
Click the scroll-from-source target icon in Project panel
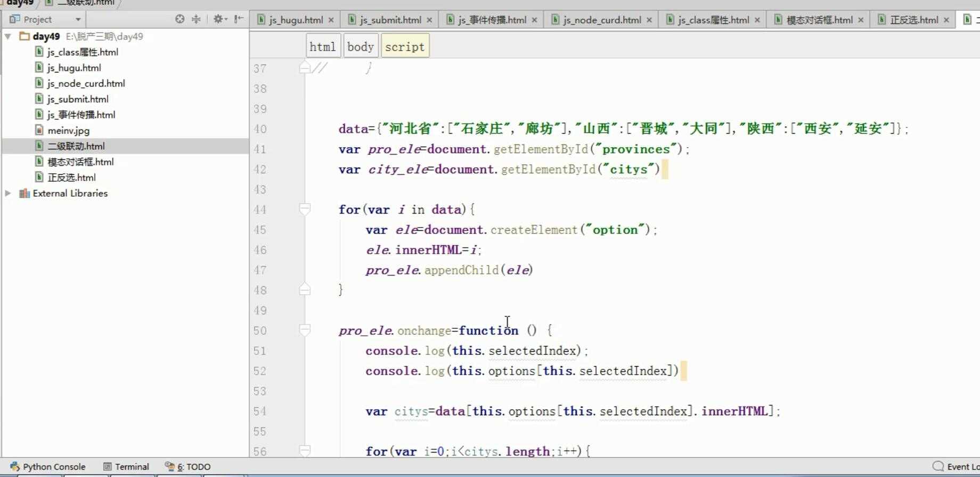coord(179,19)
